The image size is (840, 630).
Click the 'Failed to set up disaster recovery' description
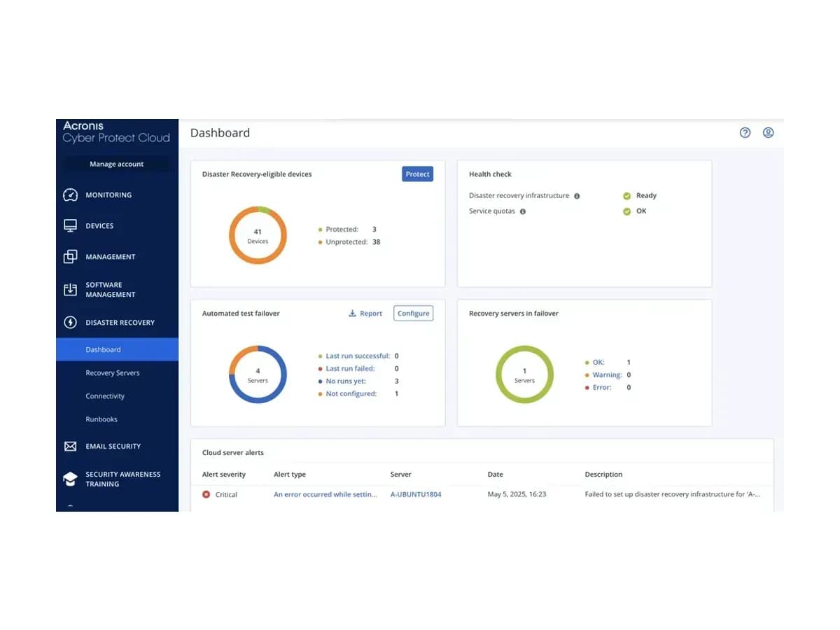[x=673, y=494]
